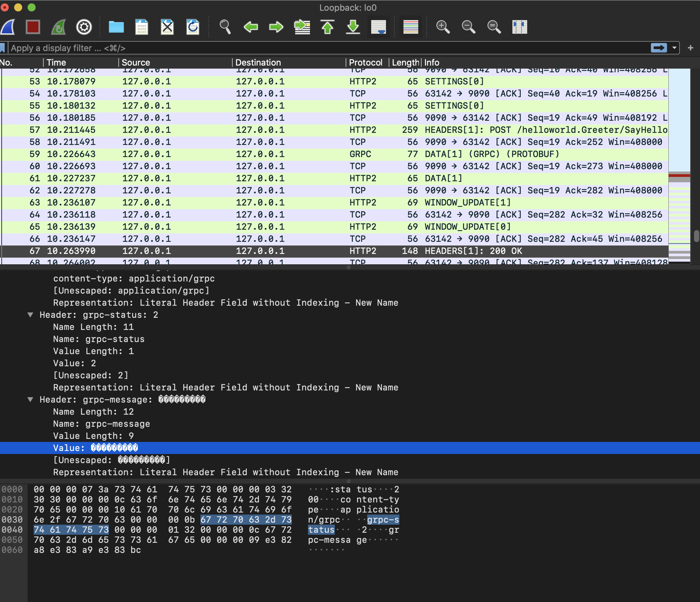The image size is (700, 602).
Task: Collapse the grpc-message header details
Action: point(31,400)
